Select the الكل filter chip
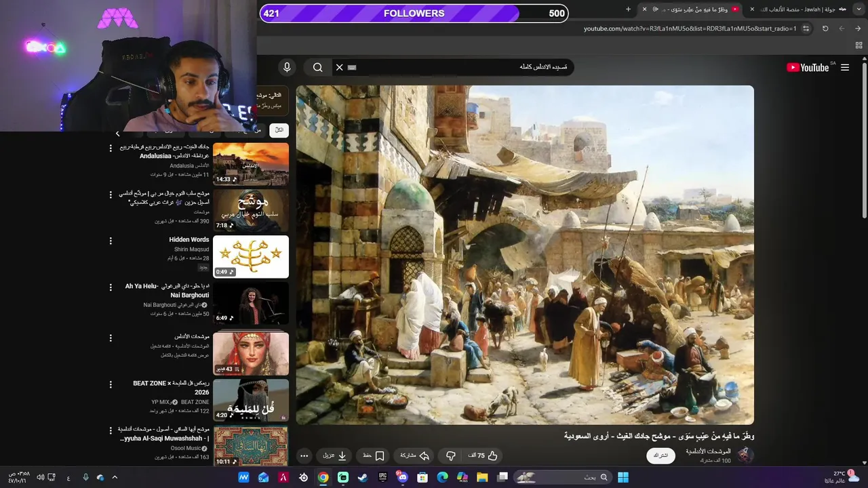This screenshot has width=868, height=488. tap(279, 129)
